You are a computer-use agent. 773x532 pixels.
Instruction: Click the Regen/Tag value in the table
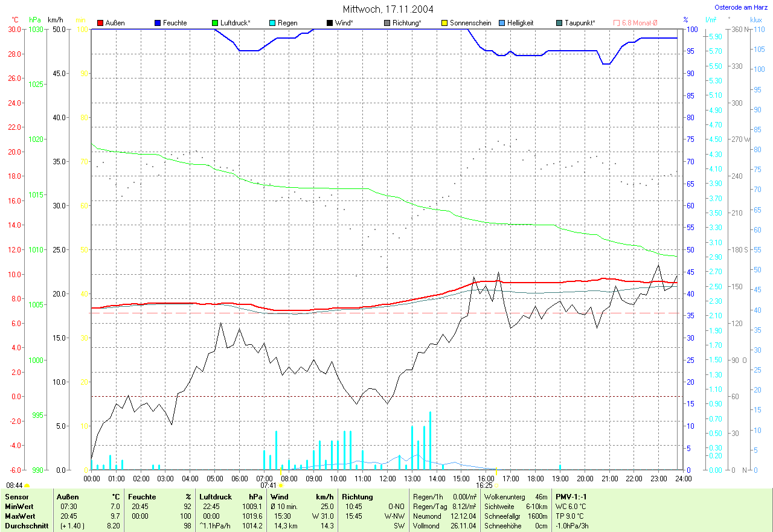(x=464, y=507)
